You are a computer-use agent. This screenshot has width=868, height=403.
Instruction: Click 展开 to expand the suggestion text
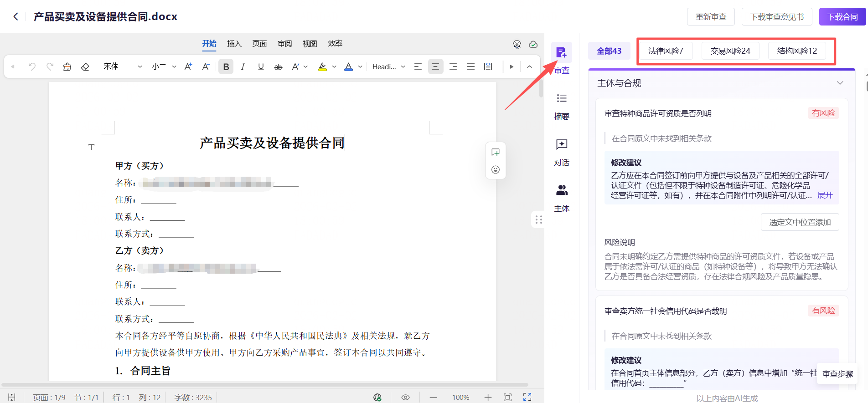(x=825, y=195)
